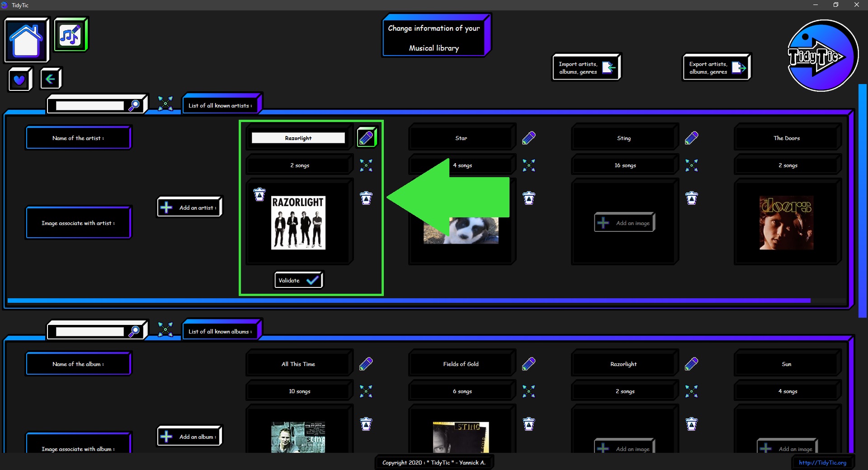Screen dimensions: 868x470
Task: Search artists with the magnifier icon
Action: 134,105
